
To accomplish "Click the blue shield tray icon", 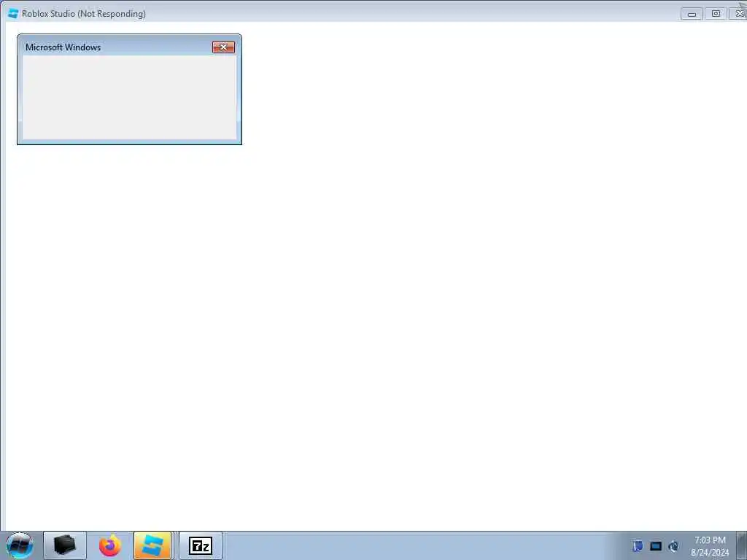I will click(638, 546).
